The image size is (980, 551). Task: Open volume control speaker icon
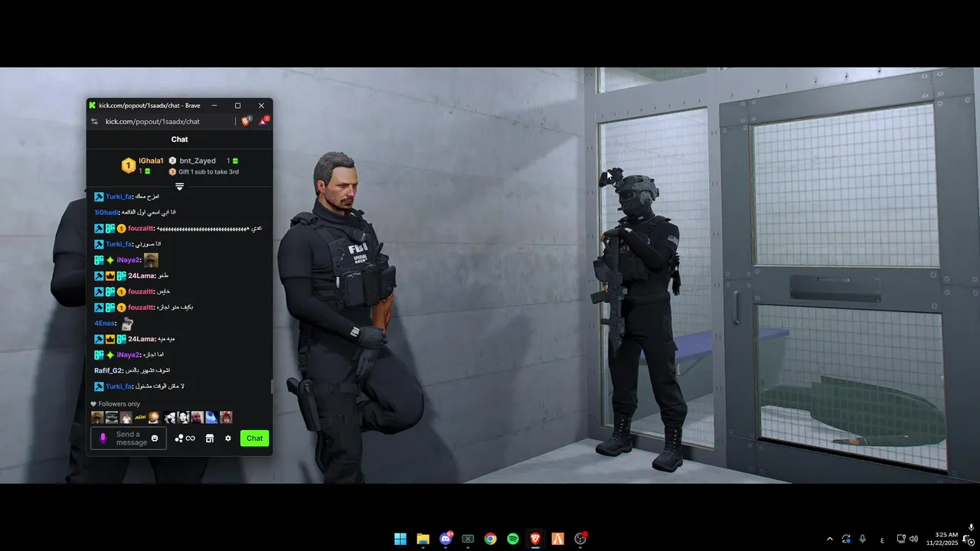coord(913,539)
